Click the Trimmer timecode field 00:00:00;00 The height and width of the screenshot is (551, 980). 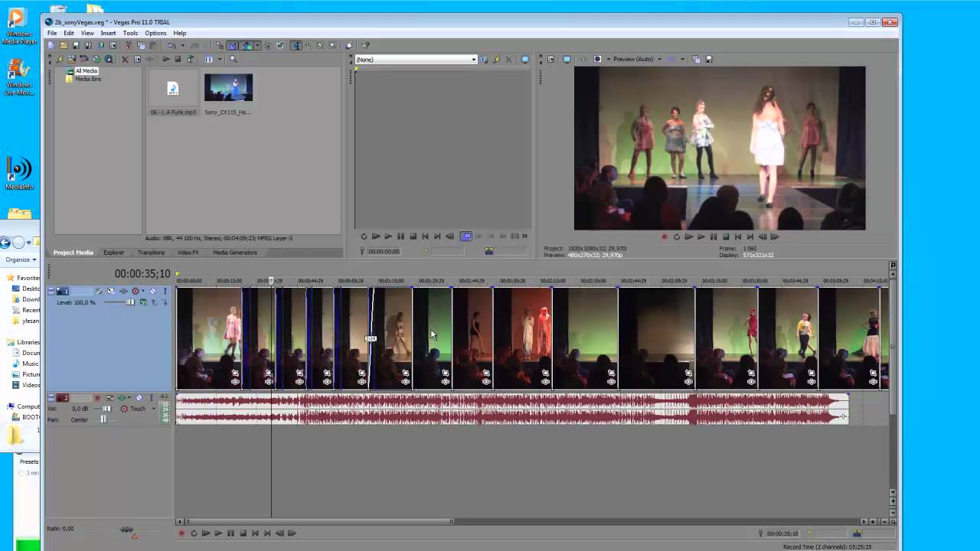click(x=383, y=251)
